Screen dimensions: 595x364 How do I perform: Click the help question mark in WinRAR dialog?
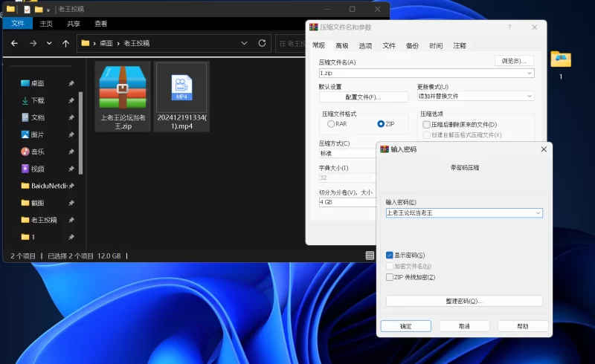coord(509,27)
